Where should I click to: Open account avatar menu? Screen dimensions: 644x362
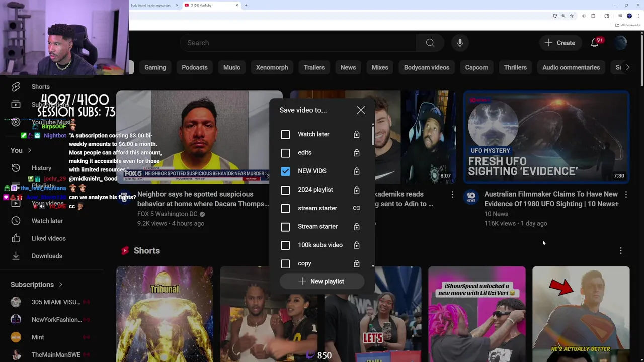click(x=620, y=43)
